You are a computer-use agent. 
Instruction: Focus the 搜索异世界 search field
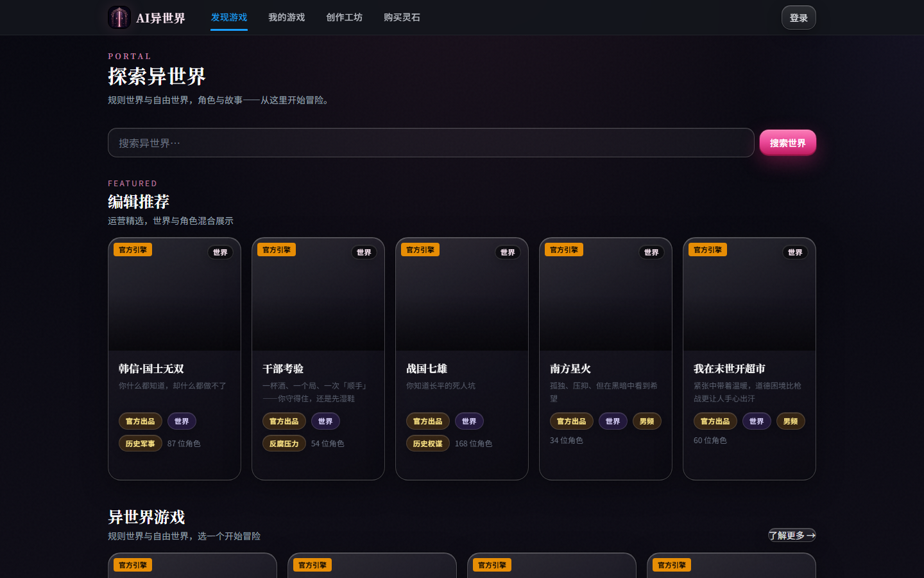[431, 143]
